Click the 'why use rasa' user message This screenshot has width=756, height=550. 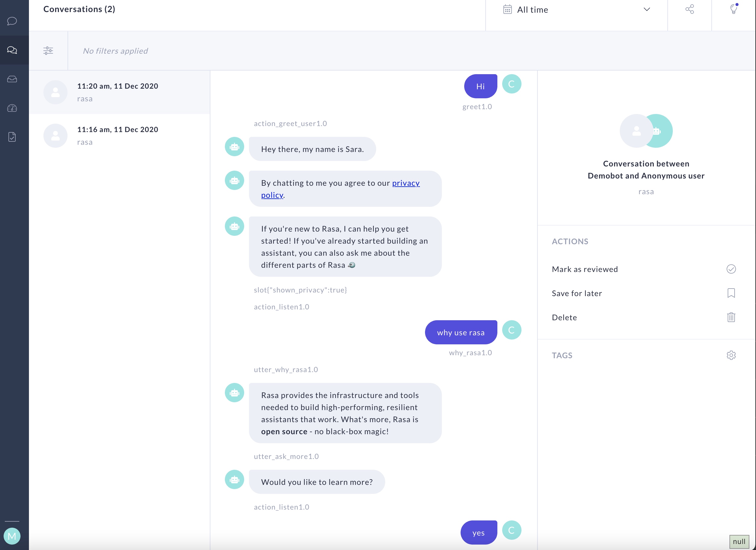pos(461,333)
